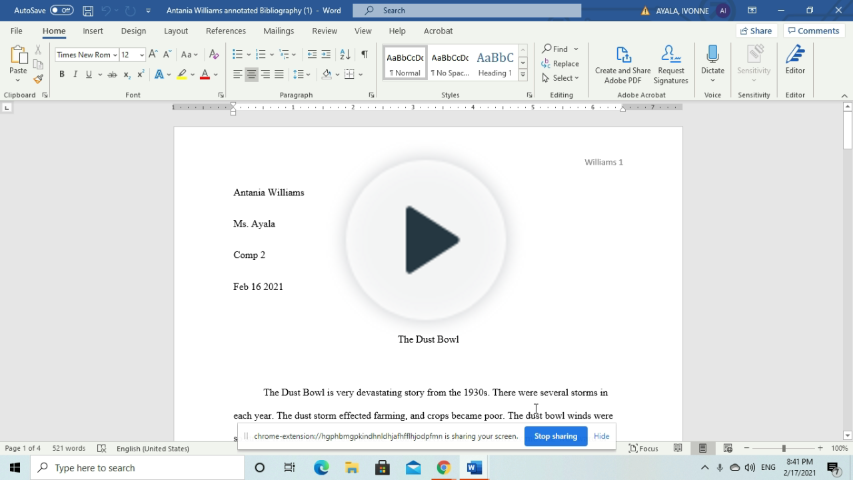Expand the font size 12 dropdown

point(141,55)
